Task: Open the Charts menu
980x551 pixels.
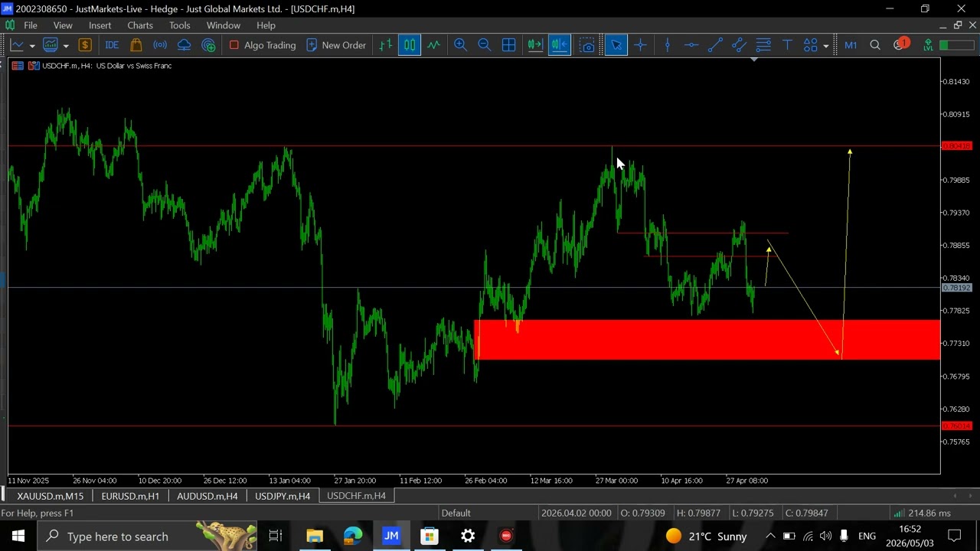Action: coord(140,25)
